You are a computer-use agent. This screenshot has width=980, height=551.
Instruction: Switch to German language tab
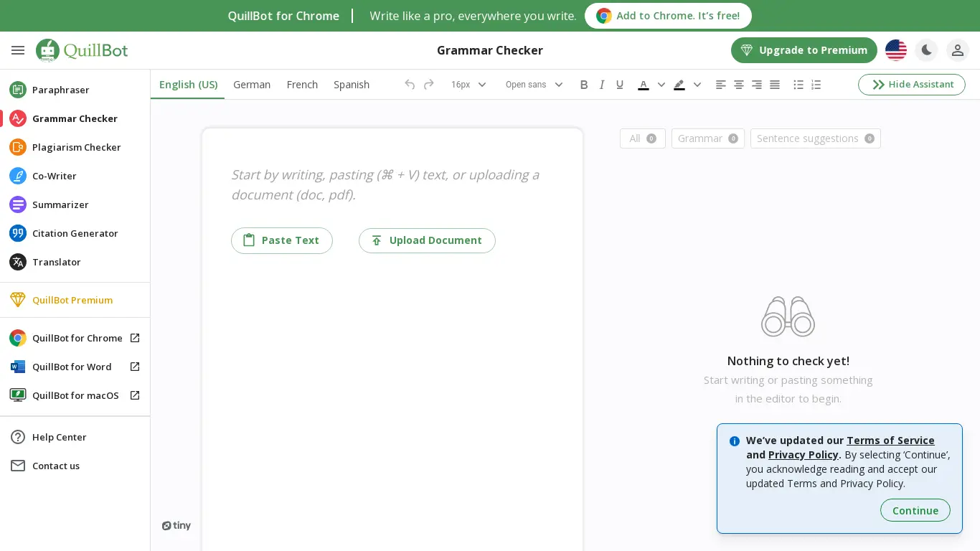(x=252, y=85)
